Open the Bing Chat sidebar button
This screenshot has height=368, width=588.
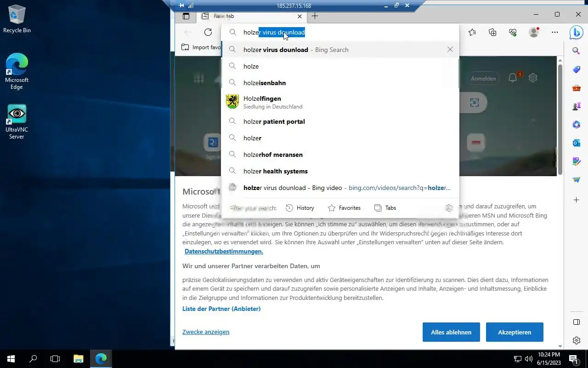(577, 32)
